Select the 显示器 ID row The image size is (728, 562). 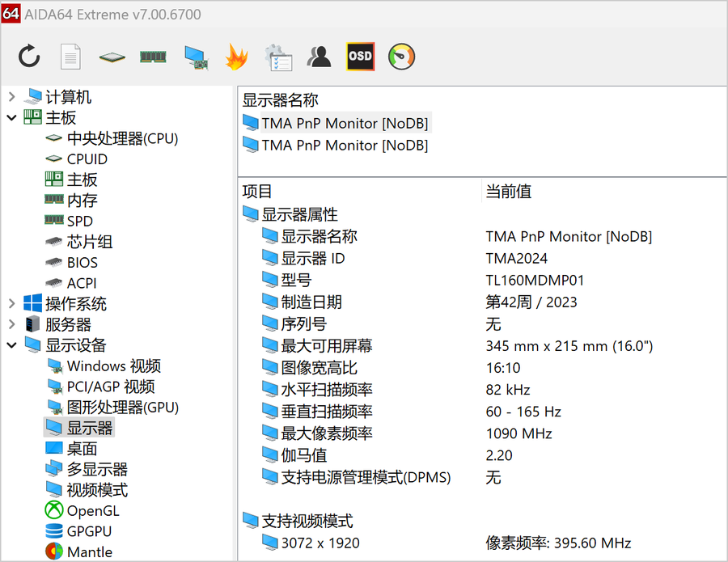click(312, 258)
